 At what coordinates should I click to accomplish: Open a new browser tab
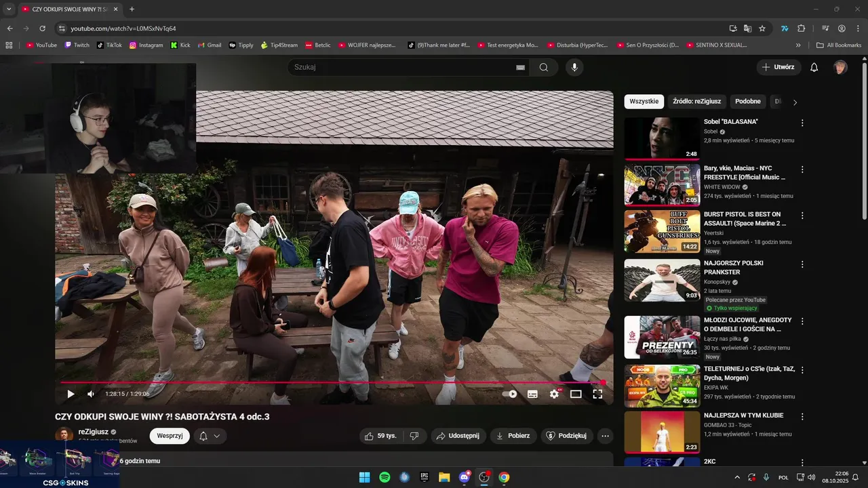[x=132, y=9]
